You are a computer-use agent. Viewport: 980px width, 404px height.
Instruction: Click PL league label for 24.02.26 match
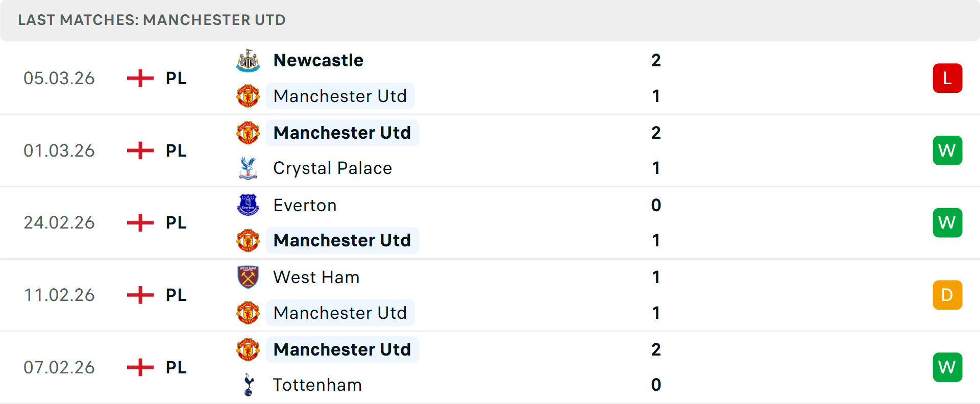click(x=176, y=223)
